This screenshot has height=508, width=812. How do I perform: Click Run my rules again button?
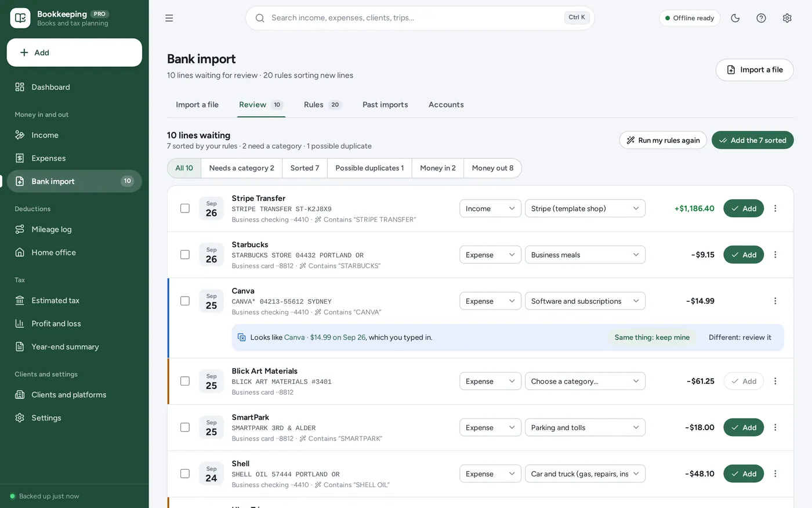pyautogui.click(x=663, y=140)
